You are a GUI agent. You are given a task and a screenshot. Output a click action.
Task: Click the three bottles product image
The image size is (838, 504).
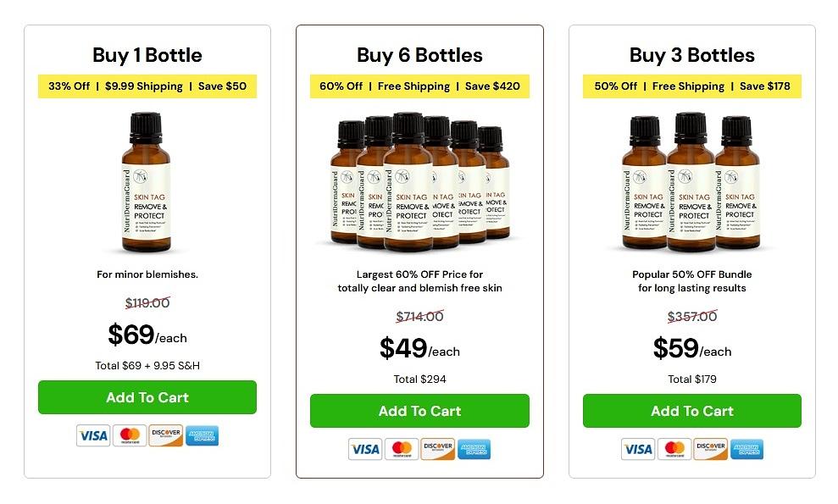point(692,183)
